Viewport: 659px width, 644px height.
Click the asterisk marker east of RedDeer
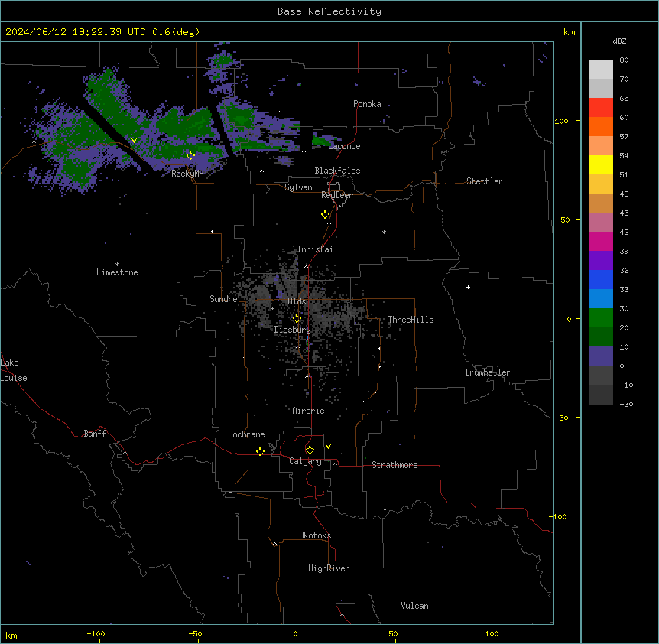384,232
